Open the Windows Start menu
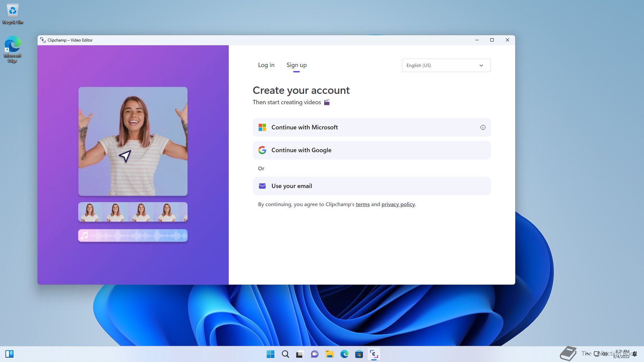This screenshot has width=644, height=362. click(x=270, y=354)
